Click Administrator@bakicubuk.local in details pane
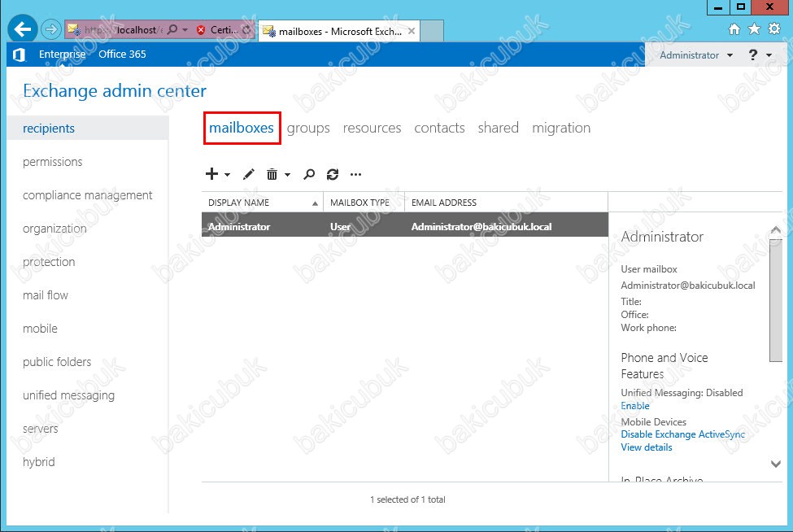The image size is (793, 532). (x=688, y=286)
